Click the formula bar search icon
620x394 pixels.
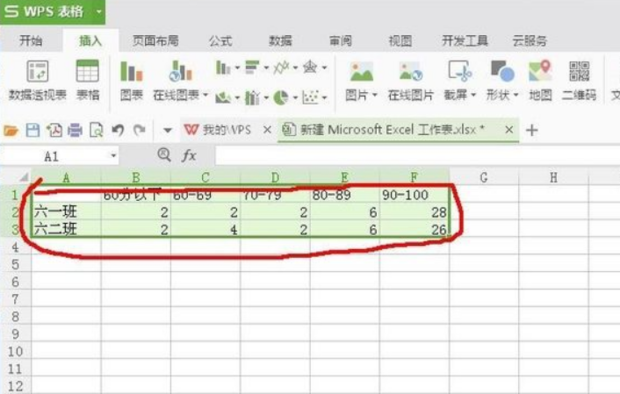(x=164, y=155)
